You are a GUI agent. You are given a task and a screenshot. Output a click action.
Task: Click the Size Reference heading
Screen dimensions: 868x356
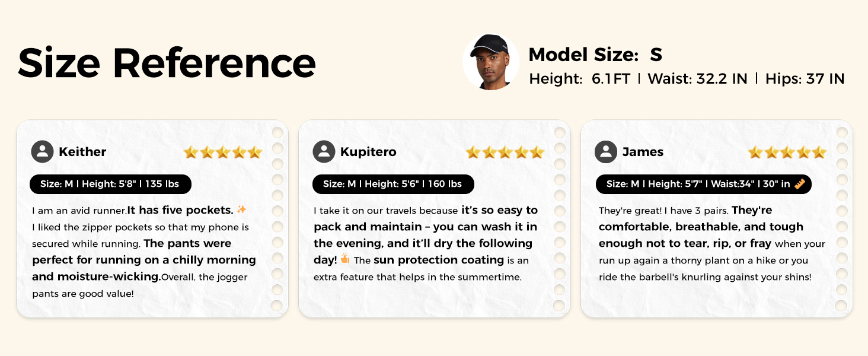click(167, 62)
